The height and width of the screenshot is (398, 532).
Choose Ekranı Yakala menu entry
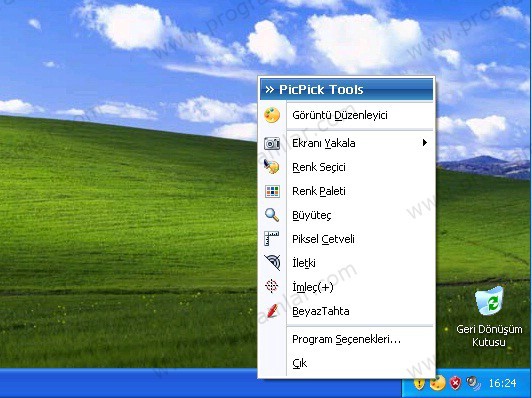(347, 143)
